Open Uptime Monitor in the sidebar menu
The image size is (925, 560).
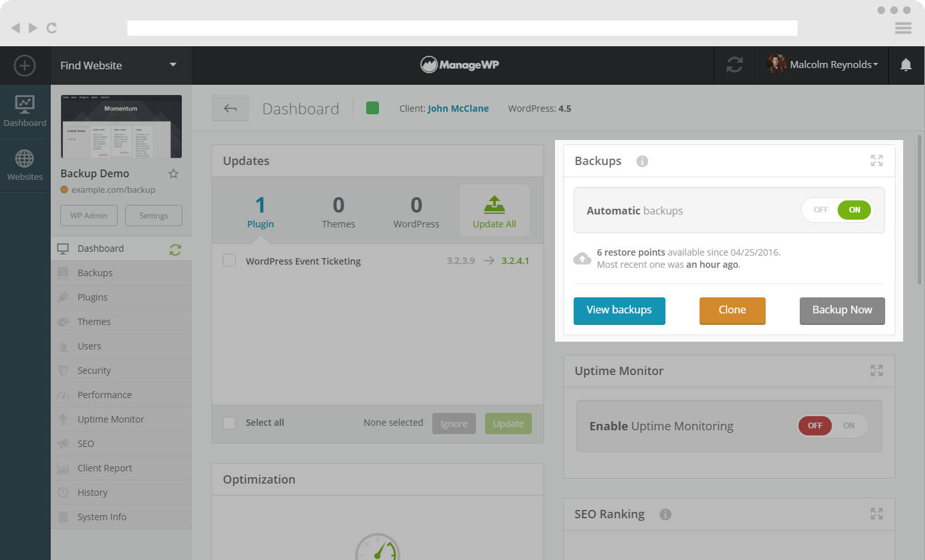121,419
